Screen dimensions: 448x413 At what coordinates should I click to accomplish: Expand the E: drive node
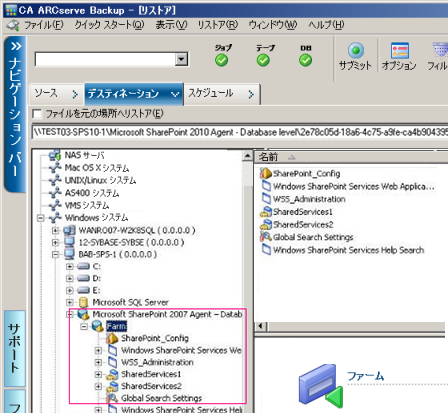(x=69, y=290)
